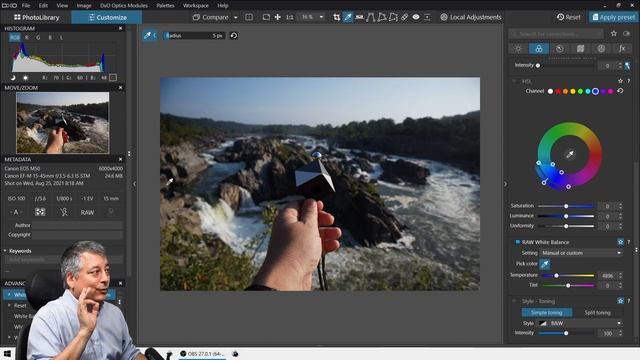Show the Detail corrections palette
Image resolution: width=640 pixels, height=360 pixels.
pyautogui.click(x=560, y=49)
